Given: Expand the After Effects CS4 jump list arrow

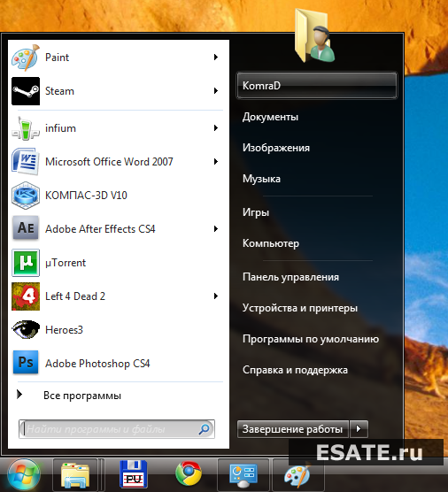Looking at the screenshot, I should (216, 228).
